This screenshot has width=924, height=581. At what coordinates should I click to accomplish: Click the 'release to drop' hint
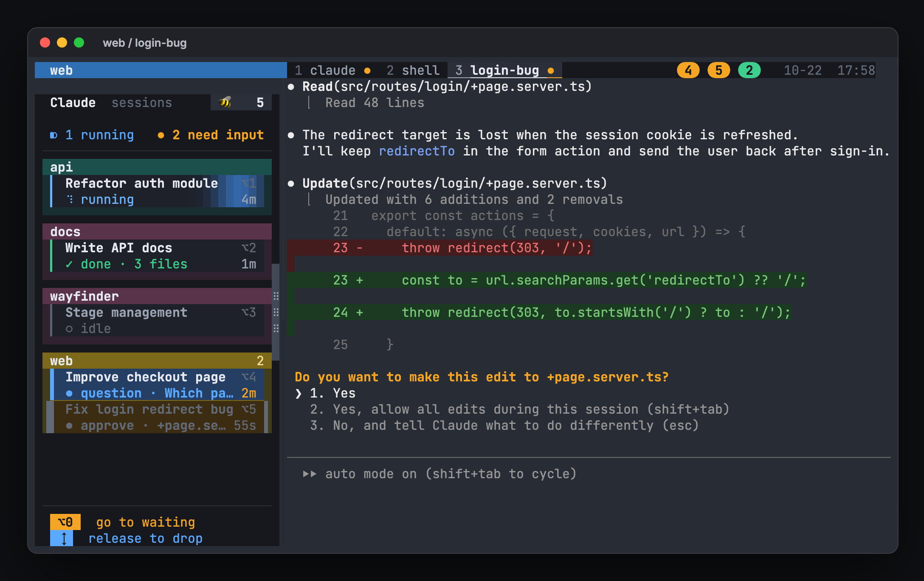click(x=146, y=538)
